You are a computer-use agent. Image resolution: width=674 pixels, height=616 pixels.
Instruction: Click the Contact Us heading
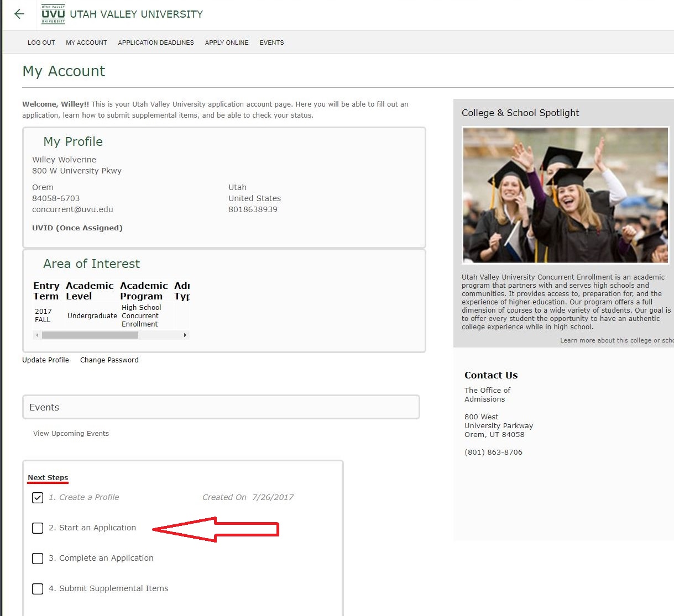491,375
